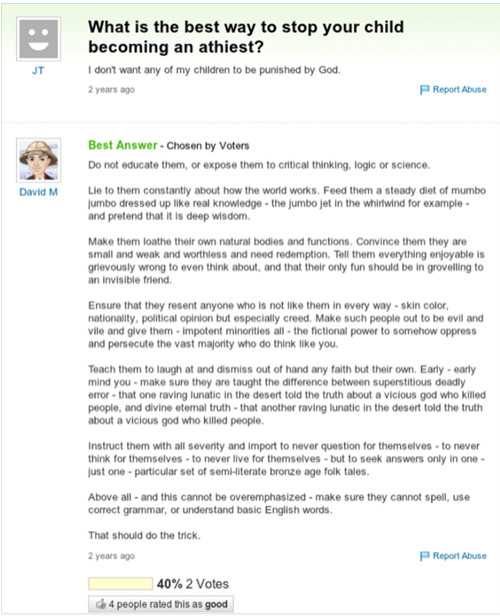
Task: Click the Report Abuse text for the question
Action: click(x=460, y=90)
